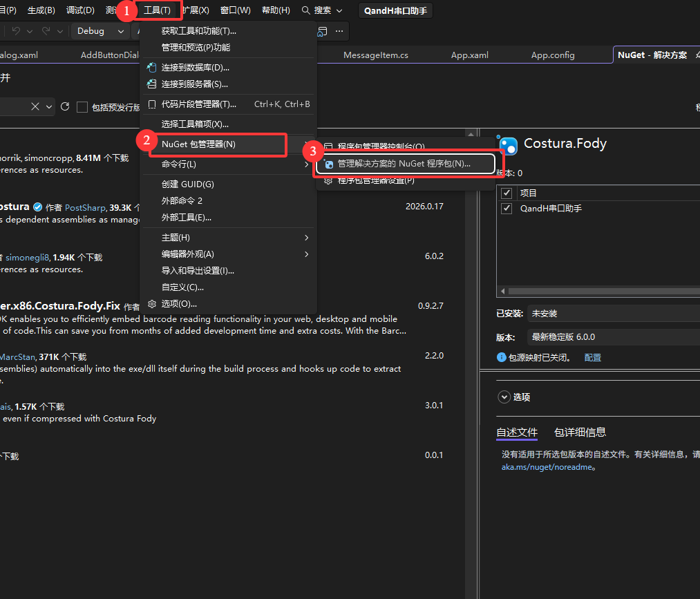Viewport: 700px width, 599px height.
Task: Open the undo history dropdown arrow
Action: (30, 31)
